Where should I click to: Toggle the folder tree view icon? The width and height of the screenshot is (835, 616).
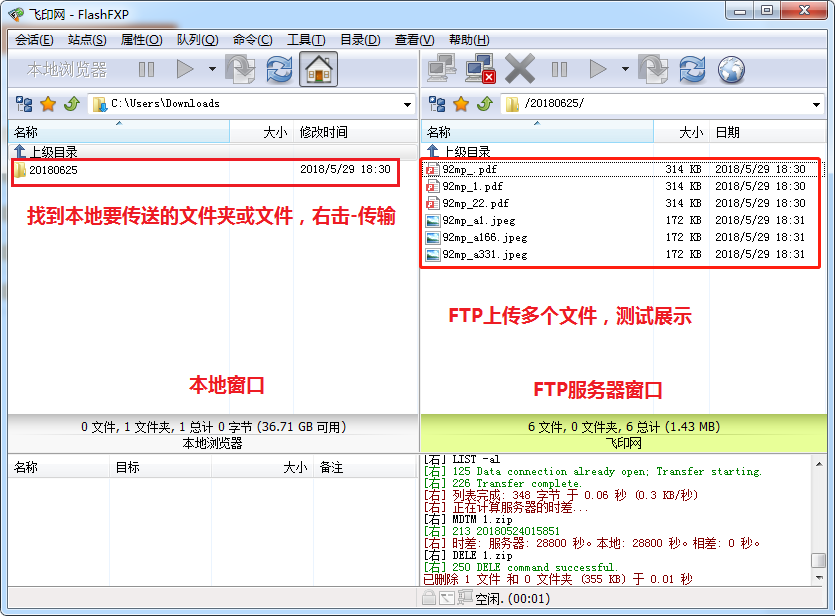[24, 103]
